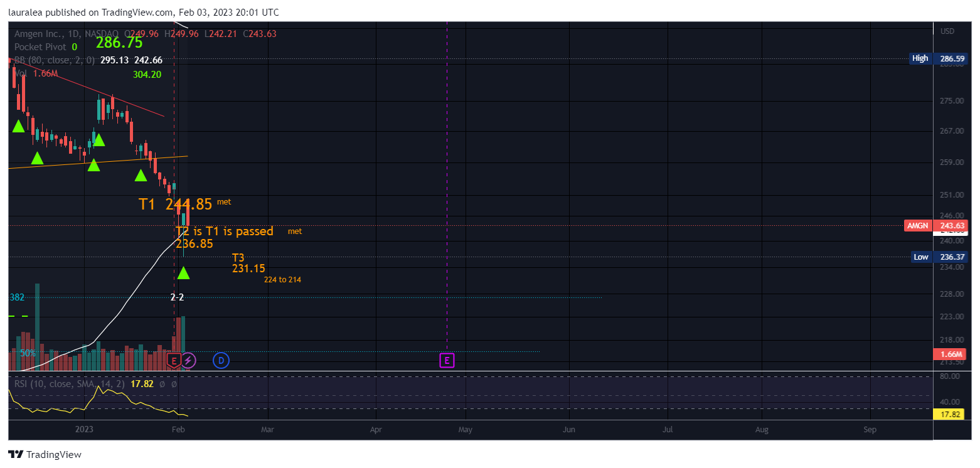Click the 228.00 price axis value
This screenshot has height=468, width=980.
pos(951,294)
